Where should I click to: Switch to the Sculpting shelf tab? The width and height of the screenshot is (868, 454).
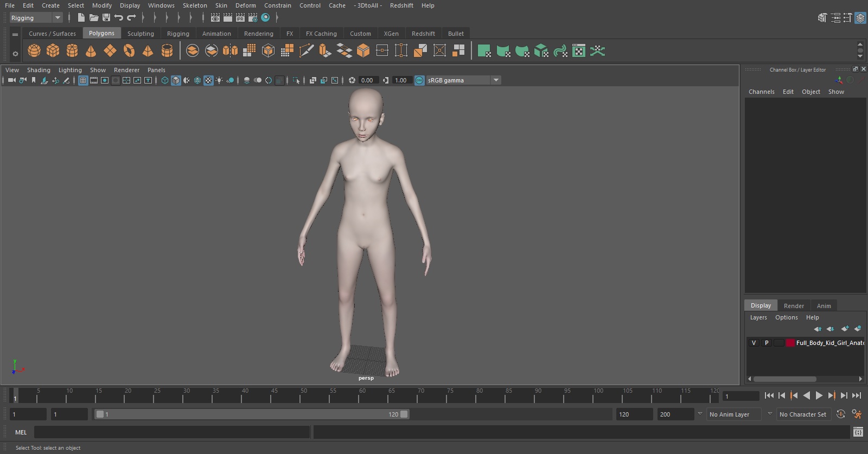pos(141,34)
